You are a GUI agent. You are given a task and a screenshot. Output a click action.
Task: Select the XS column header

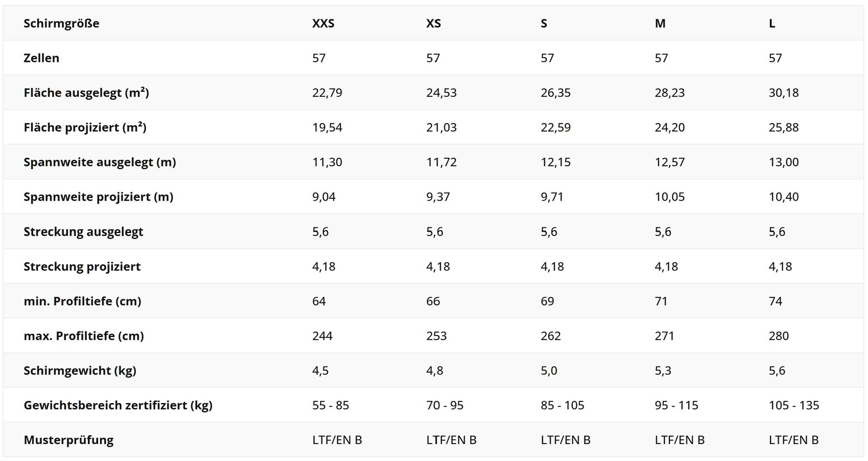(x=434, y=23)
